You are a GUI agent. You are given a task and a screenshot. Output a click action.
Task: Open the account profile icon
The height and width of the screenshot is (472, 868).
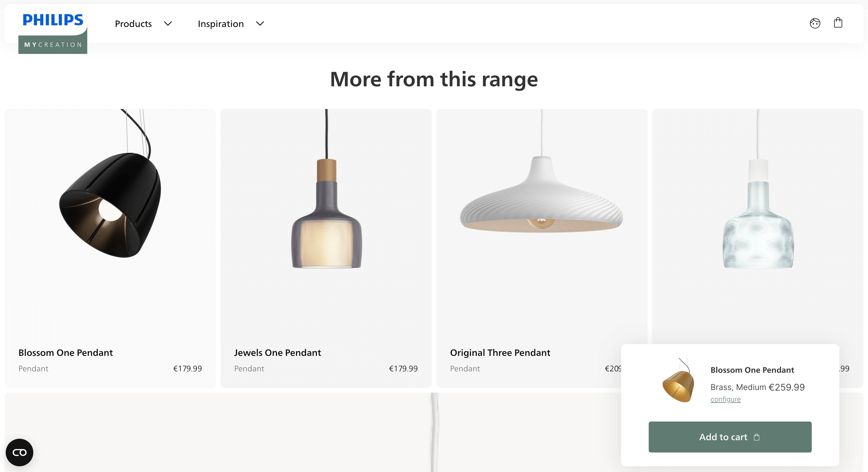coord(815,23)
